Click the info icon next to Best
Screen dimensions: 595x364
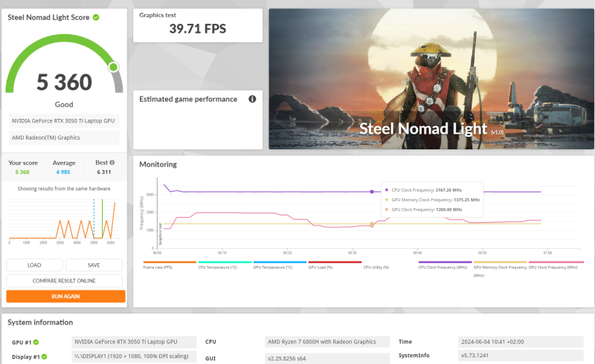point(112,162)
